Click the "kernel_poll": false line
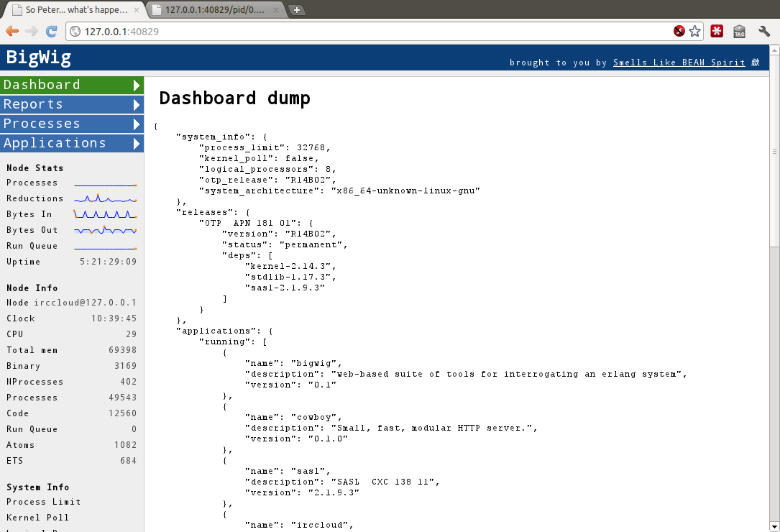 point(260,159)
